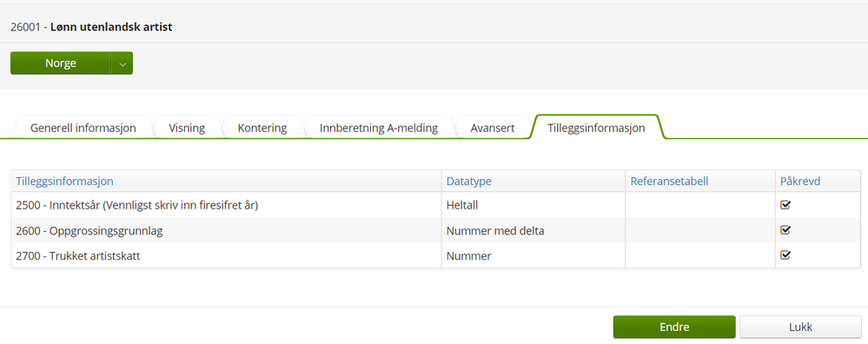Select the Tilleggsinformasjon tab
This screenshot has height=344, width=868.
[x=596, y=128]
